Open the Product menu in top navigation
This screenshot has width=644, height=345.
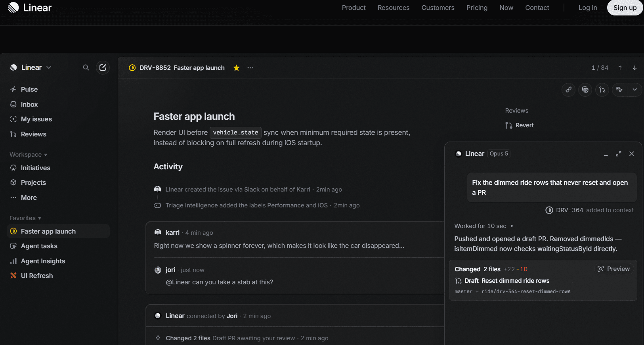pyautogui.click(x=354, y=8)
